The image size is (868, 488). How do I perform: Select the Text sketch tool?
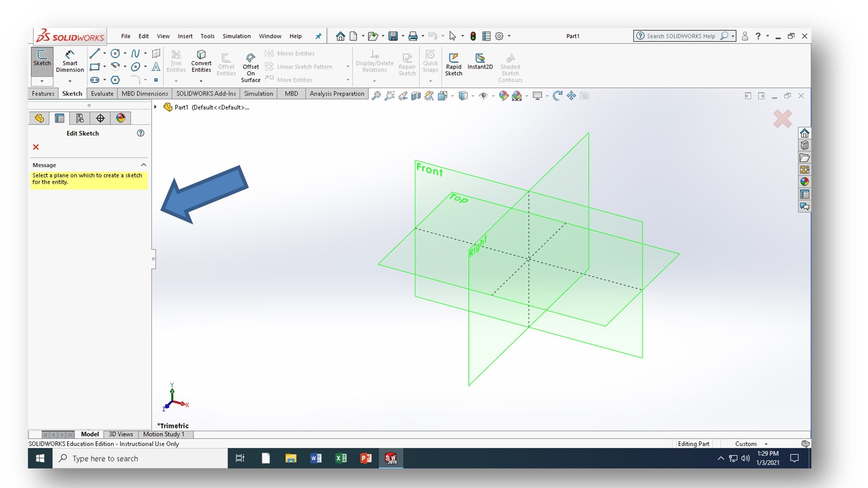point(156,67)
